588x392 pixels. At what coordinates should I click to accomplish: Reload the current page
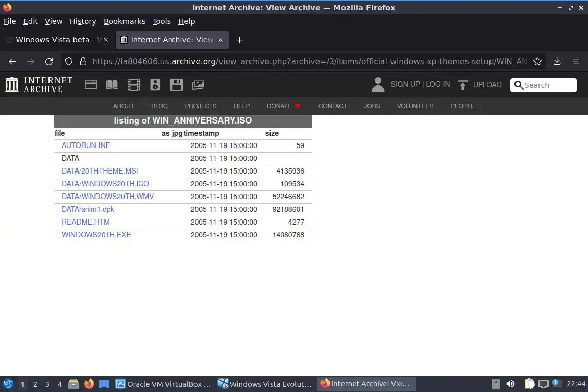49,62
